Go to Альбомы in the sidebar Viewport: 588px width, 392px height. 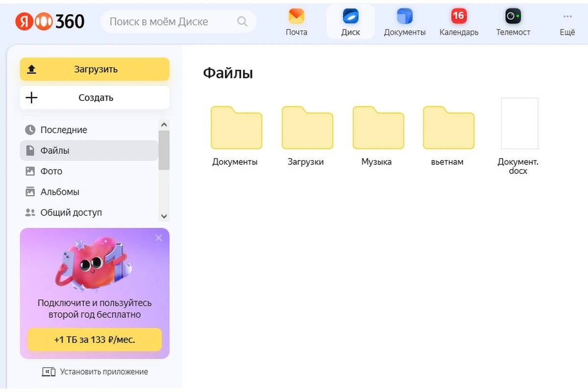[89, 192]
